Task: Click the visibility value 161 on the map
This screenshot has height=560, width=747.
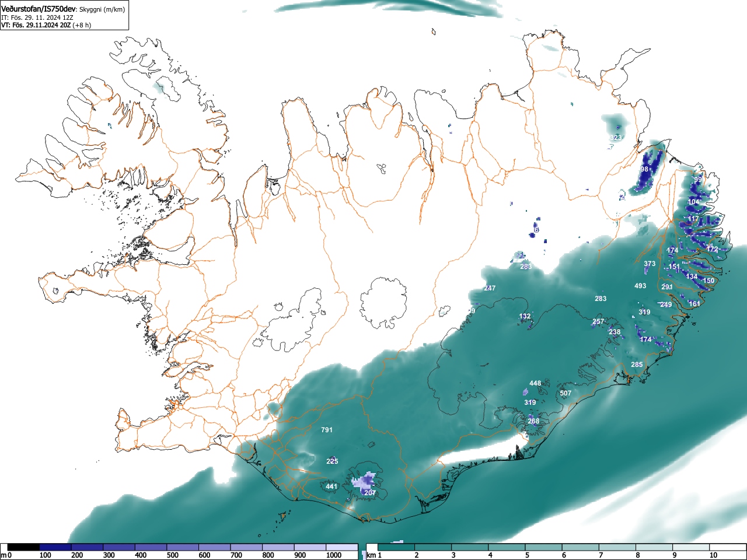Action: point(694,304)
